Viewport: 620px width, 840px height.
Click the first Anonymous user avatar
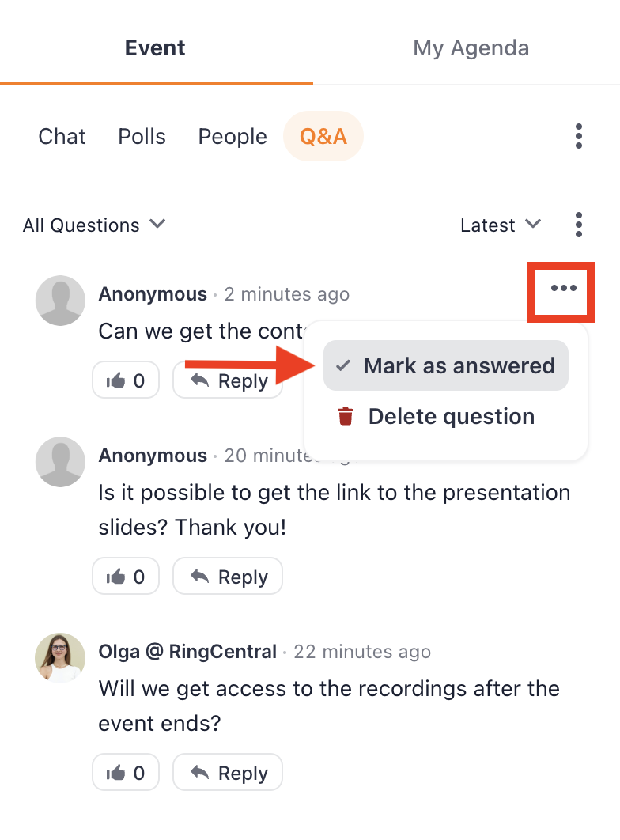click(x=60, y=301)
